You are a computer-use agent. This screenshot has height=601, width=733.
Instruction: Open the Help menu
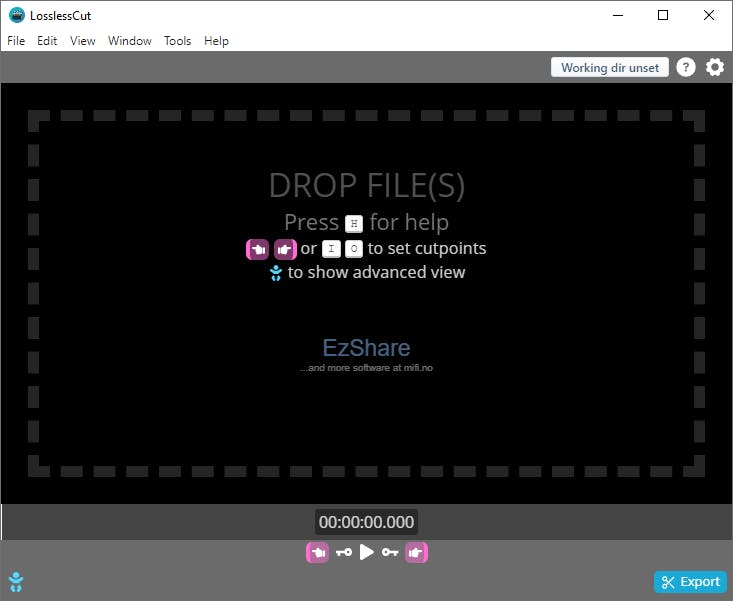[216, 41]
